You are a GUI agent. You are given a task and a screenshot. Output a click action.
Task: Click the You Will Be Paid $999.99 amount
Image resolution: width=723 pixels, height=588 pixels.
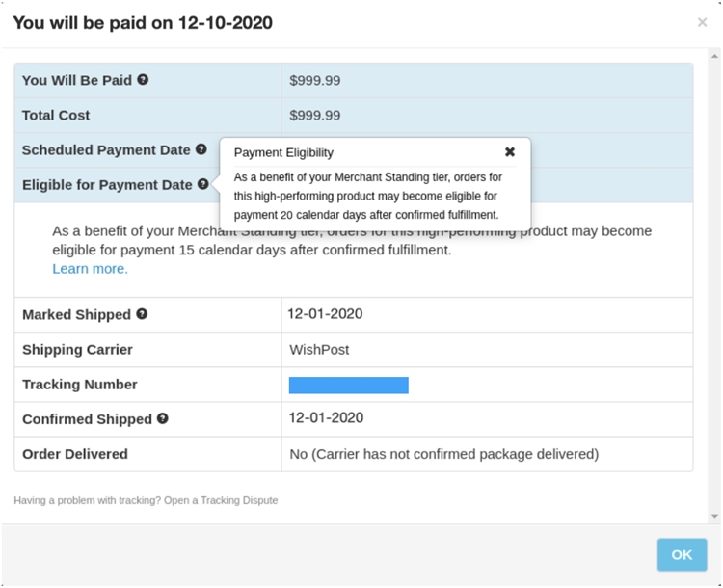(x=314, y=80)
